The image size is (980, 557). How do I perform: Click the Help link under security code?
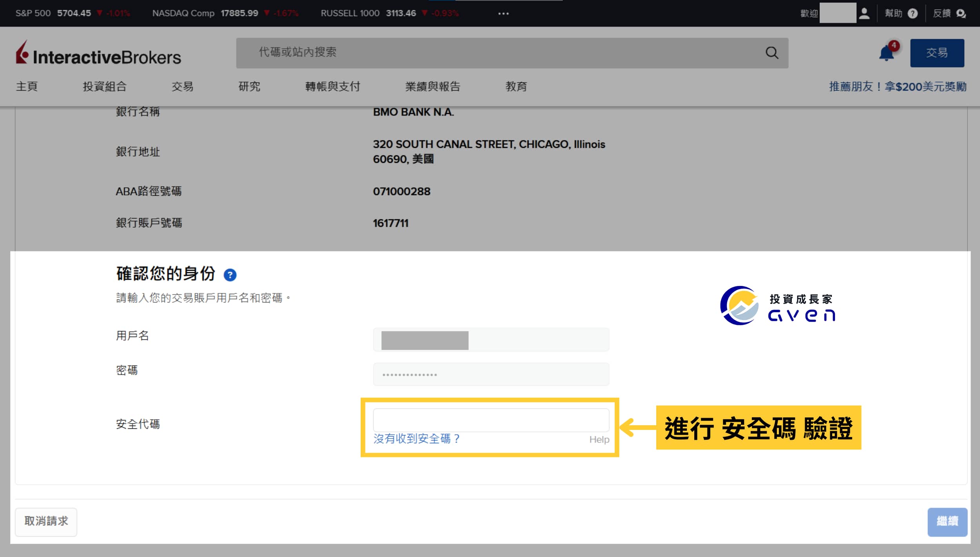pos(599,439)
